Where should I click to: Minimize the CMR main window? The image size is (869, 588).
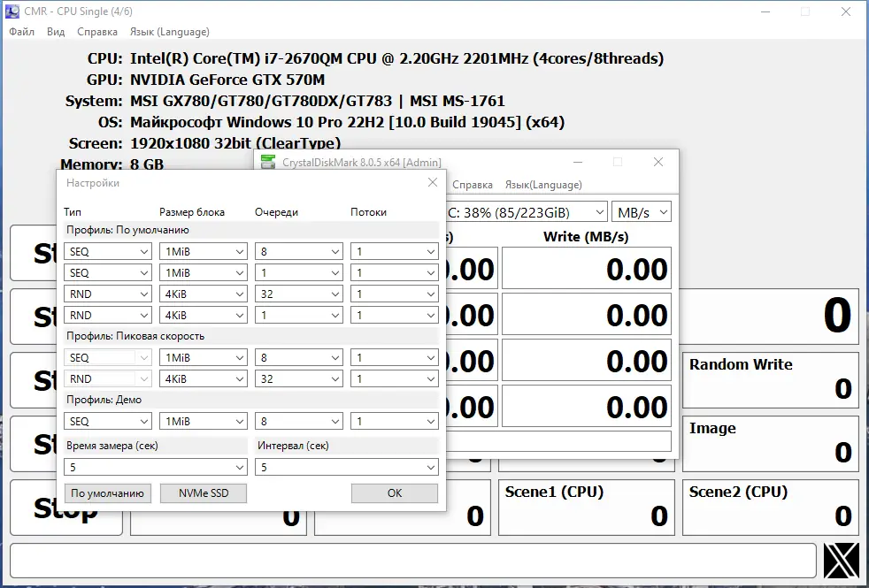tap(766, 11)
